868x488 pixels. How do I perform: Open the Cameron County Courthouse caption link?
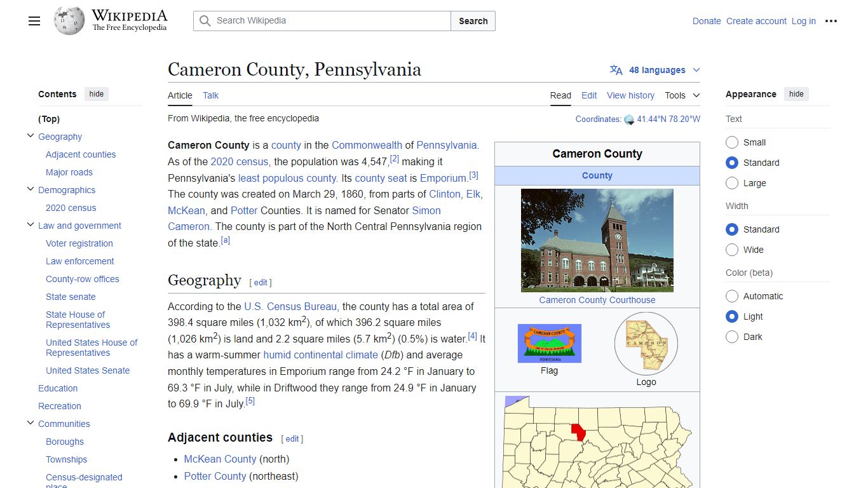597,300
